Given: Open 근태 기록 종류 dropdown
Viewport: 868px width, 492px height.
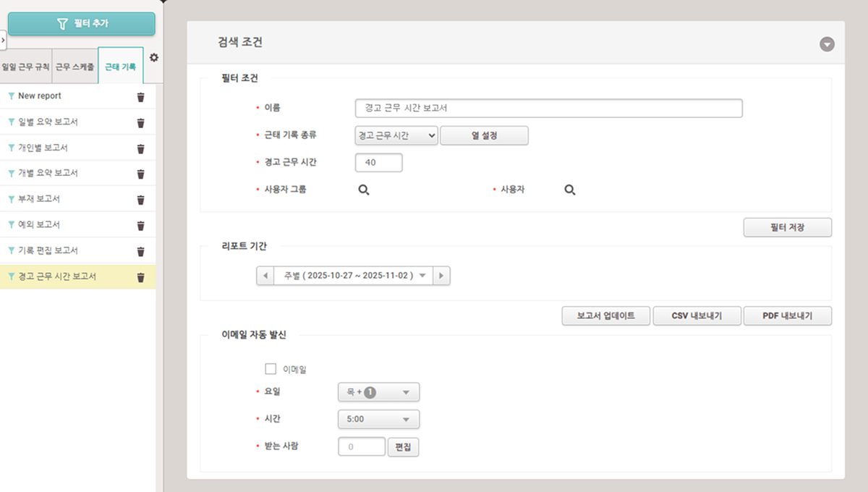Looking at the screenshot, I should 396,135.
